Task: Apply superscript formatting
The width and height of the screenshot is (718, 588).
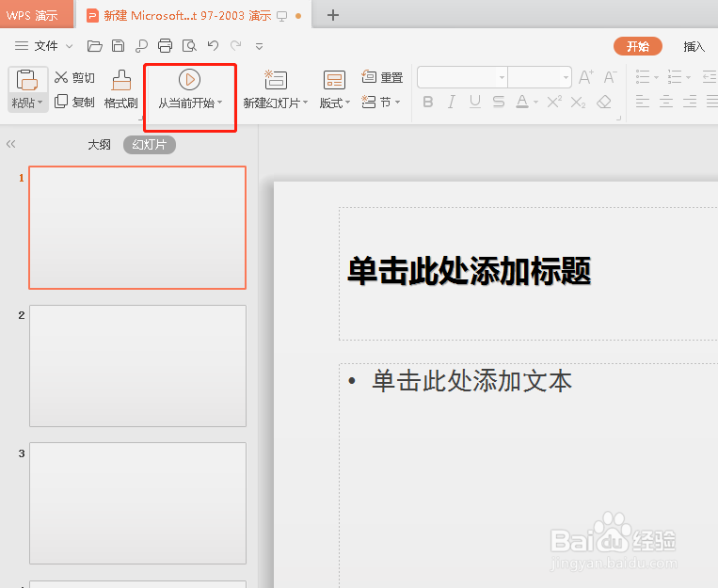Action: click(x=554, y=102)
